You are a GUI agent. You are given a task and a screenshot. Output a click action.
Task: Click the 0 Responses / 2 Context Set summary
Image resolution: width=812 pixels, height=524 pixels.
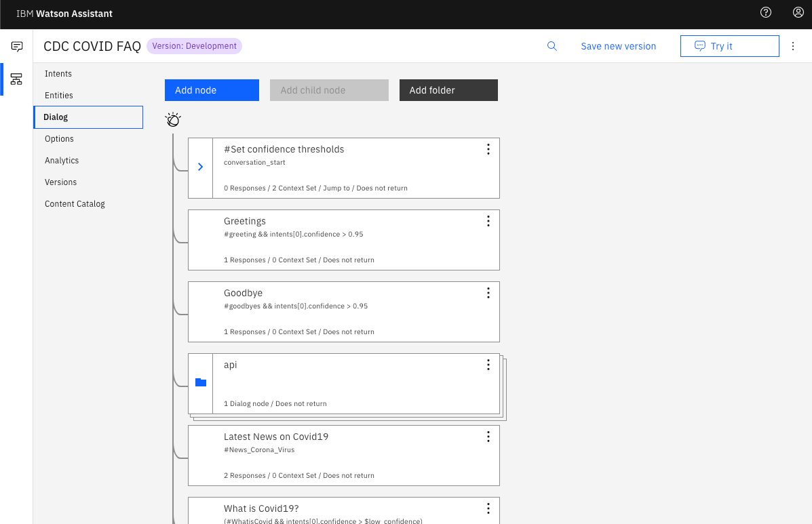click(315, 188)
